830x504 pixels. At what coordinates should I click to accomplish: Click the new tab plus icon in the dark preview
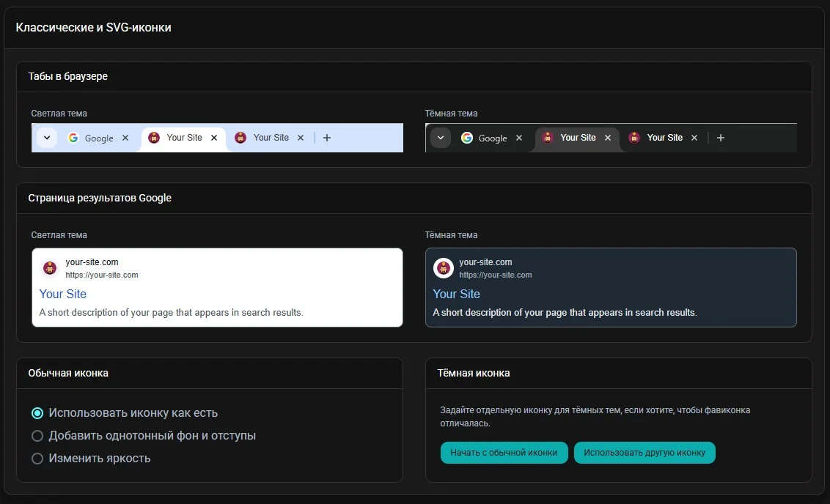721,138
